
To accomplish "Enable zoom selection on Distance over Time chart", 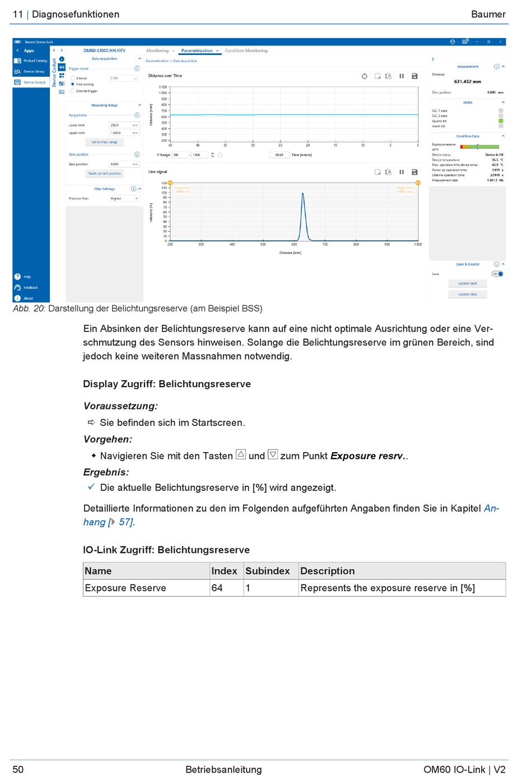I will click(377, 76).
